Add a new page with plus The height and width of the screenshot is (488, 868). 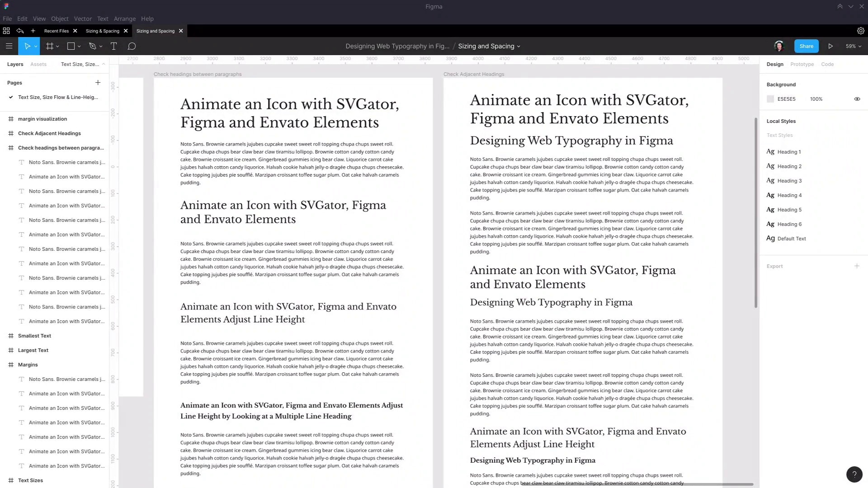[98, 83]
